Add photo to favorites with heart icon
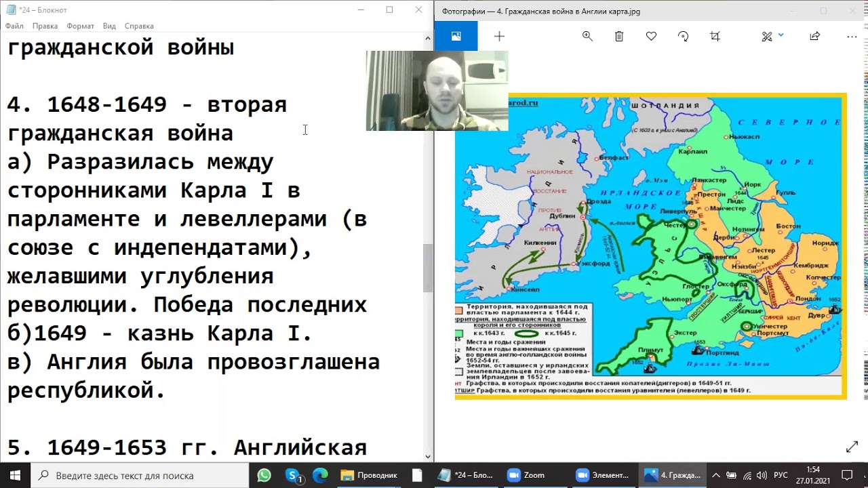This screenshot has width=868, height=488. (x=651, y=37)
